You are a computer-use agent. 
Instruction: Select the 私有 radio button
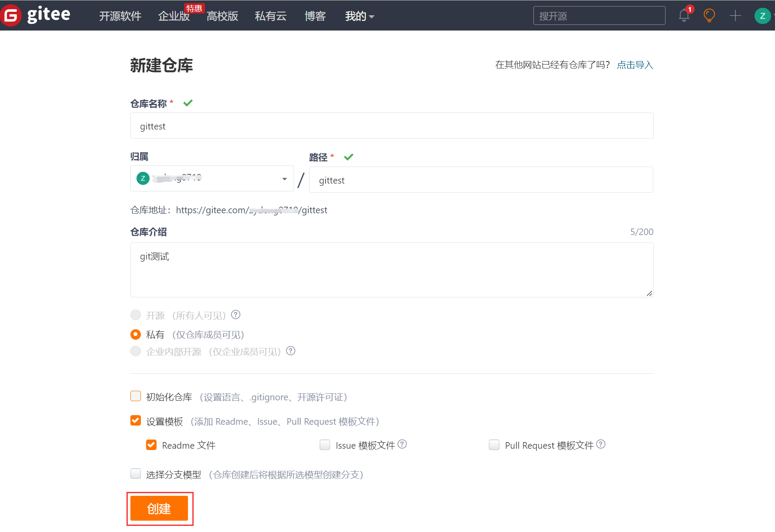136,334
